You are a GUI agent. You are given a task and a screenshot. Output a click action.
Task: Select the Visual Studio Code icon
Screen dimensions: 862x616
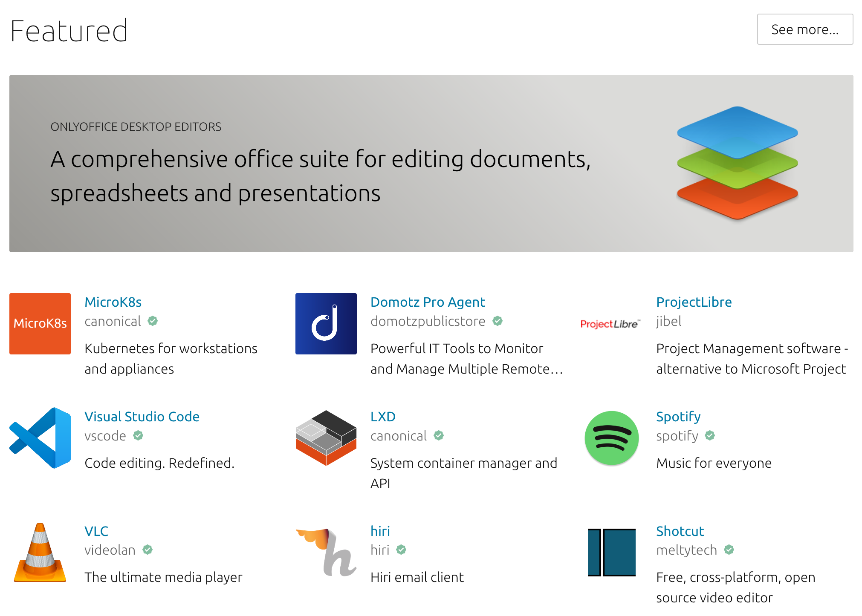(x=40, y=438)
